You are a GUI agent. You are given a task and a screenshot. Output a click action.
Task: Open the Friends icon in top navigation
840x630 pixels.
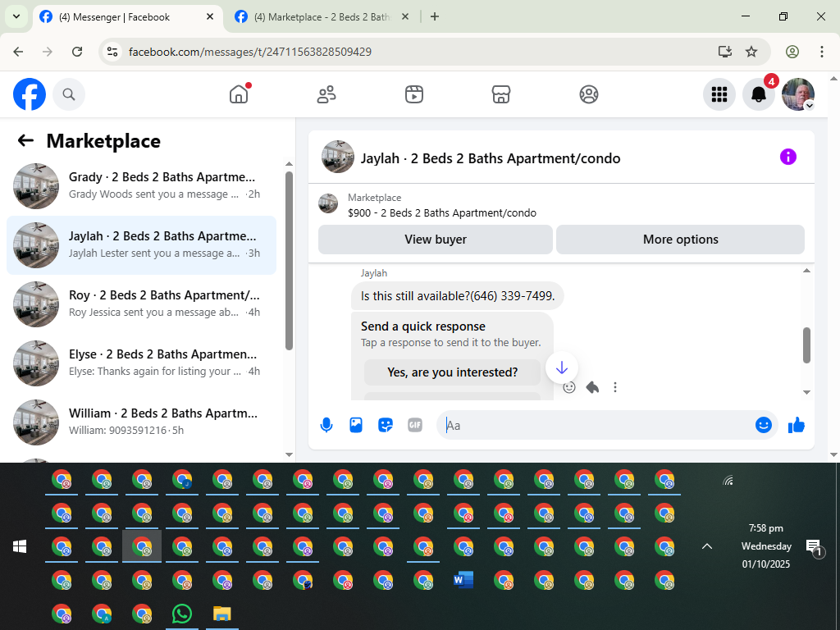pos(326,94)
